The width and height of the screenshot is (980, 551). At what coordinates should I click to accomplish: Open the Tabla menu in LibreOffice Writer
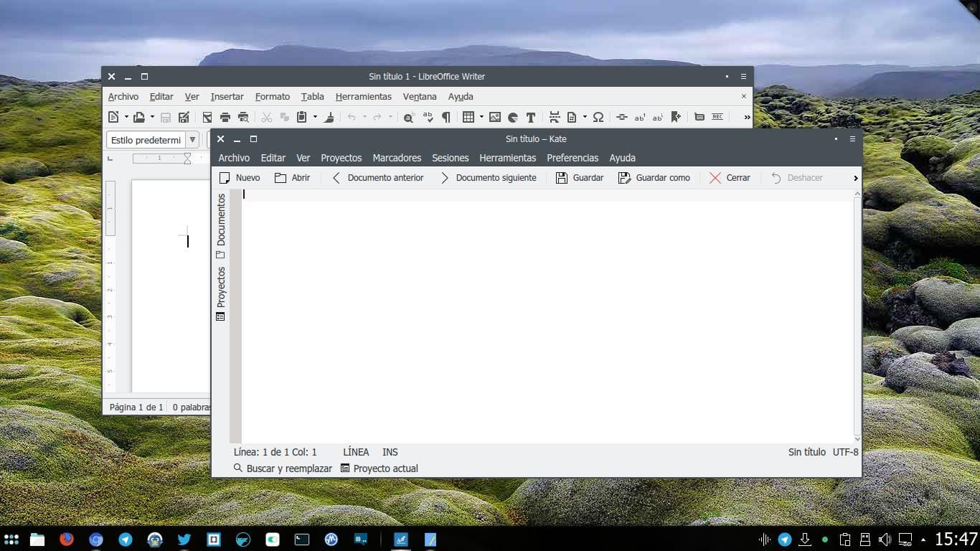(x=312, y=96)
